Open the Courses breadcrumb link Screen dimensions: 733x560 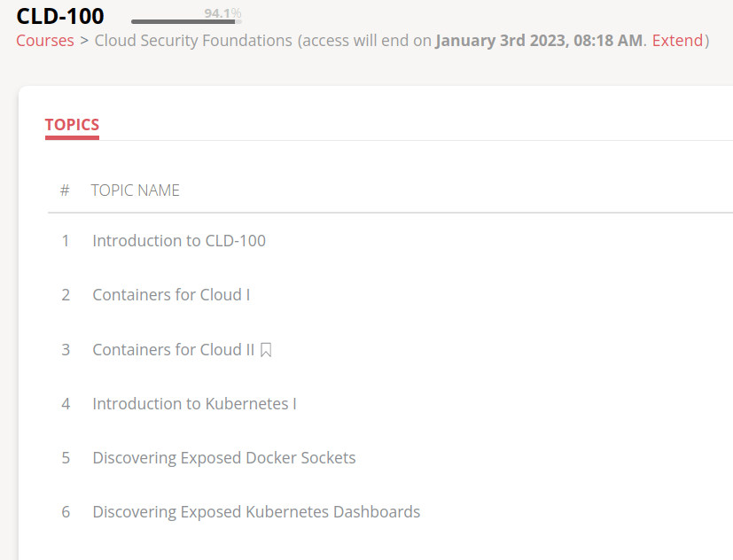(x=45, y=41)
